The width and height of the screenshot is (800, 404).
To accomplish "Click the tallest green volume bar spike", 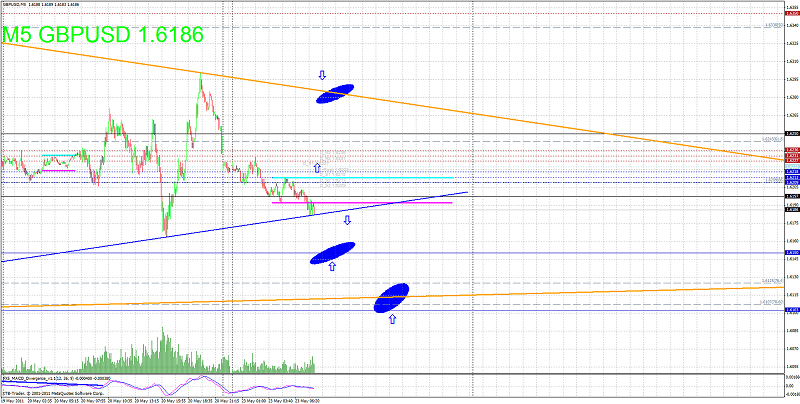I will 164,350.
